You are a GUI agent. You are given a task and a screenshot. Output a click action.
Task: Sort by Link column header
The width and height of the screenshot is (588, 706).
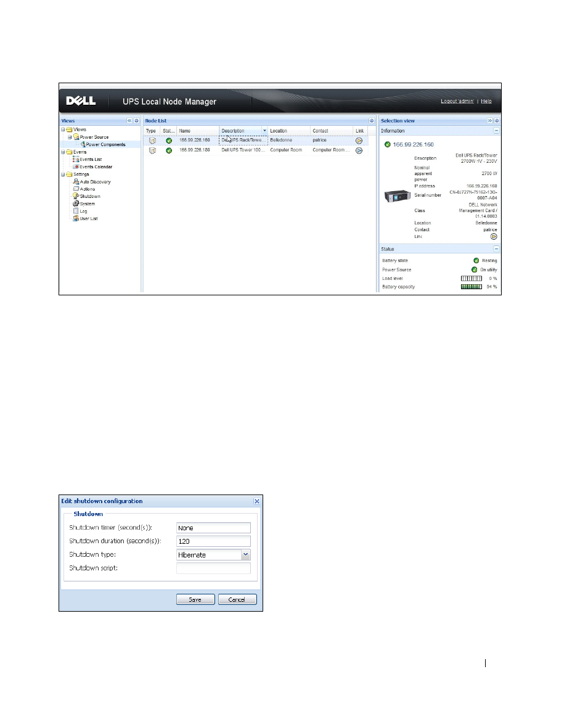[x=360, y=131]
